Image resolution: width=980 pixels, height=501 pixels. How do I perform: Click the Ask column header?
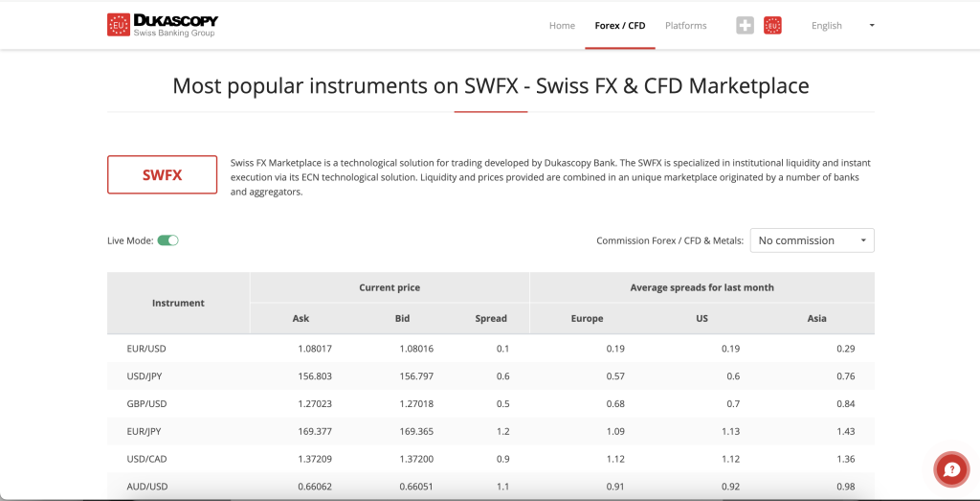[x=301, y=318]
